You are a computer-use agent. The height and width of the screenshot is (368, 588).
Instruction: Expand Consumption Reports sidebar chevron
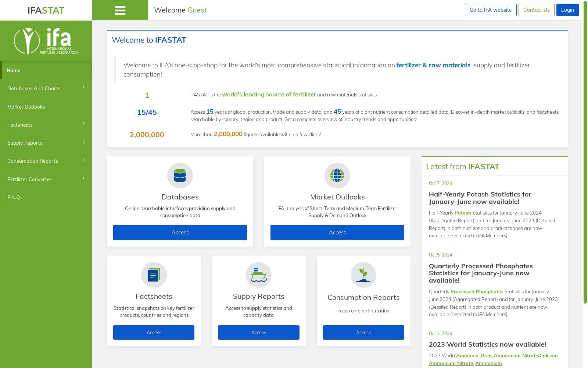(84, 160)
